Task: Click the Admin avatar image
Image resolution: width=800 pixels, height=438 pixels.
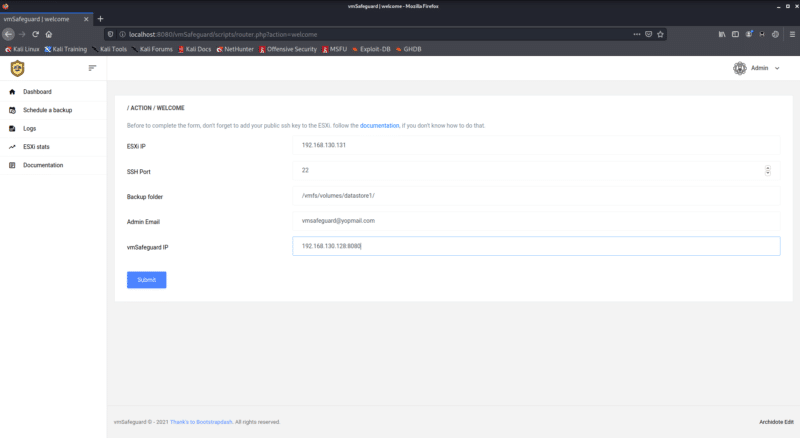Action: [740, 68]
